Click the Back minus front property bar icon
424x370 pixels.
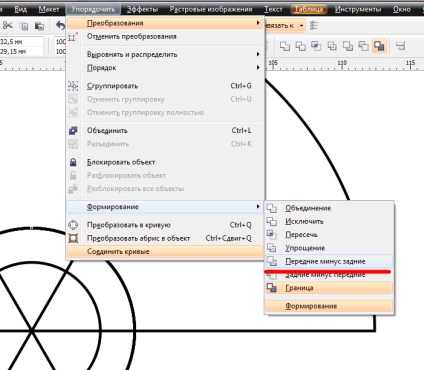pyautogui.click(x=363, y=46)
